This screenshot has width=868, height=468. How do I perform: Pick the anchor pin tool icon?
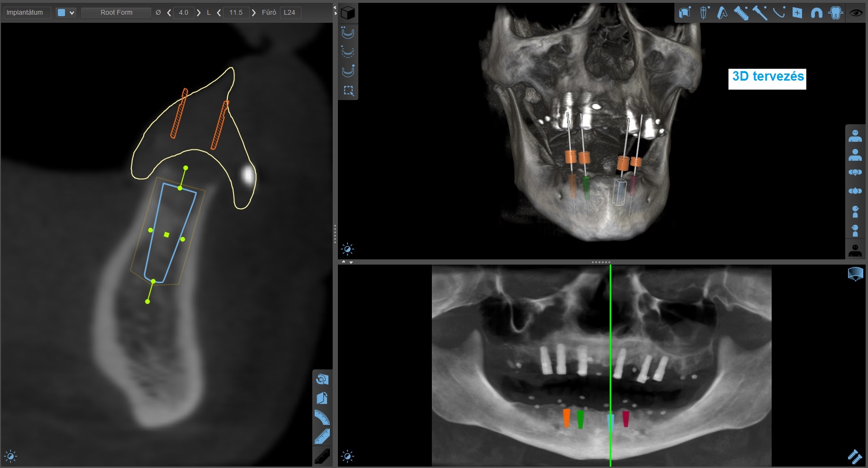(760, 13)
